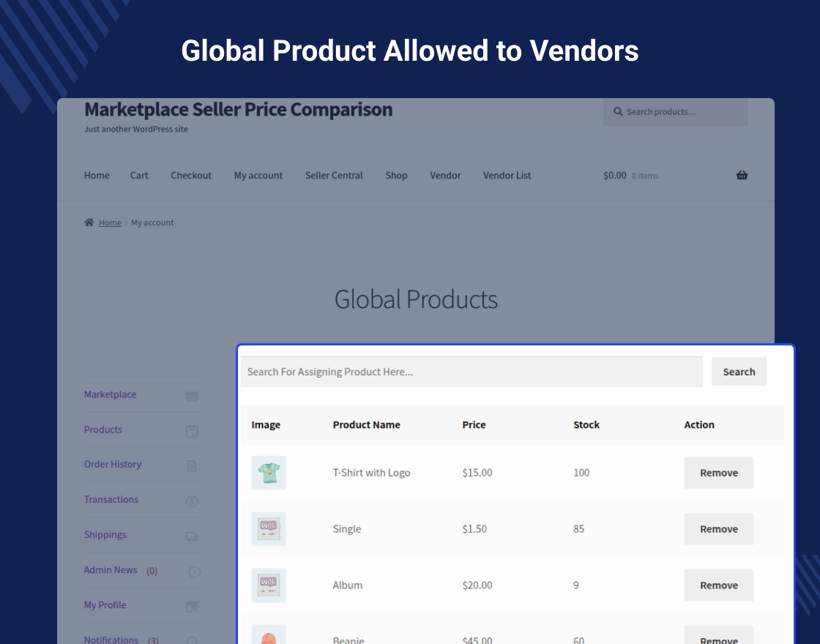Screen dimensions: 820x644
Task: Click the $15.00 price cell
Action: click(x=477, y=473)
